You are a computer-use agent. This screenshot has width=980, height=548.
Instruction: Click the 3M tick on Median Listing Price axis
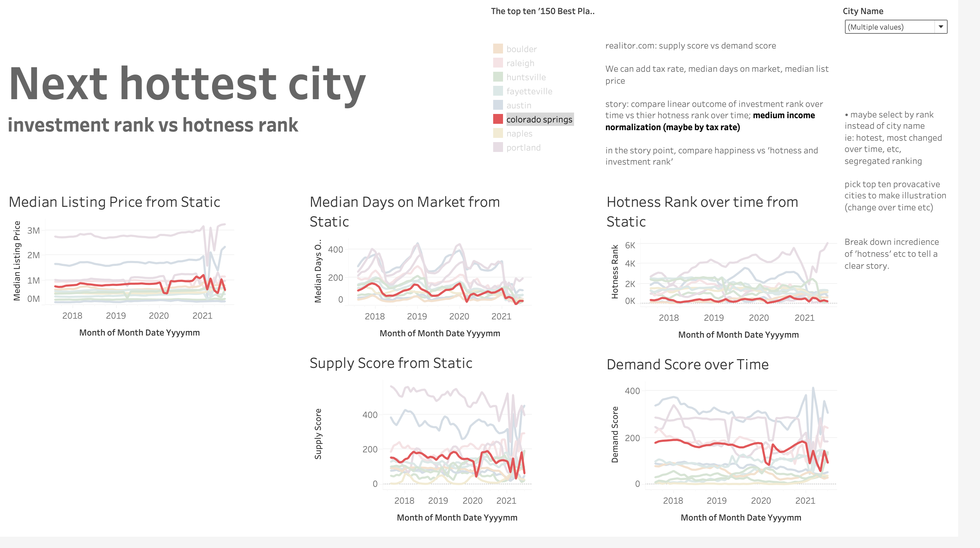tap(33, 230)
